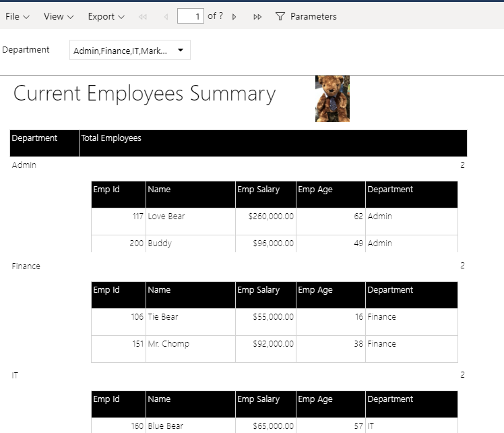
Task: Jump to the last report page
Action: [x=257, y=16]
